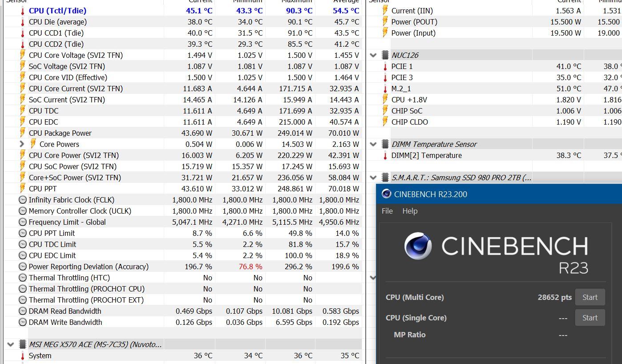Click the lightning icon for SoC Voltage
Screen dimensions: 622x364
point(23,66)
